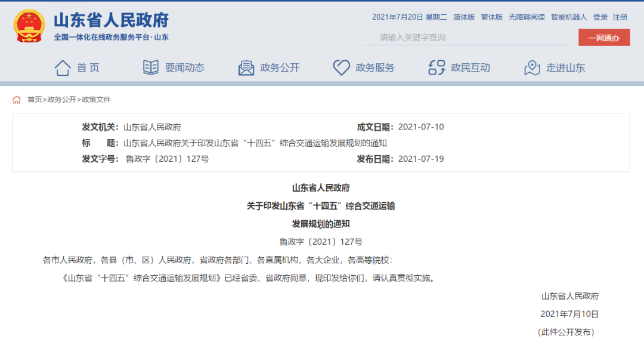
Task: Click the signature date 2021年7月10日
Action: tap(569, 314)
